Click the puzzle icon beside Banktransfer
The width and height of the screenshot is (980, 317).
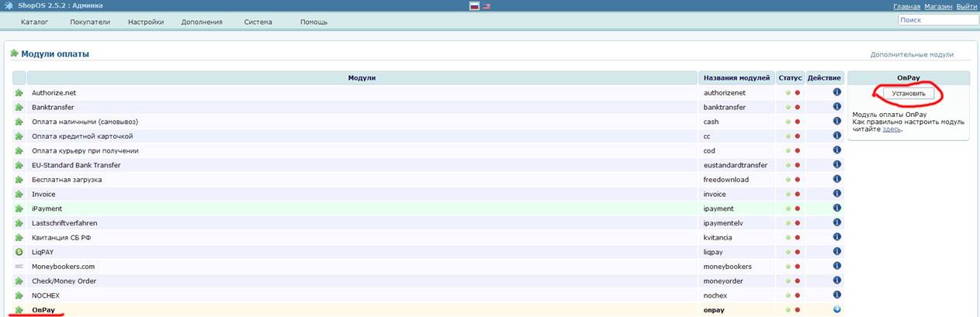(x=19, y=107)
